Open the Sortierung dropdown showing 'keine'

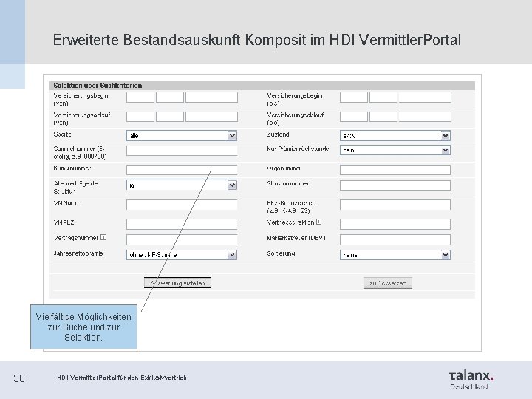tap(395, 255)
